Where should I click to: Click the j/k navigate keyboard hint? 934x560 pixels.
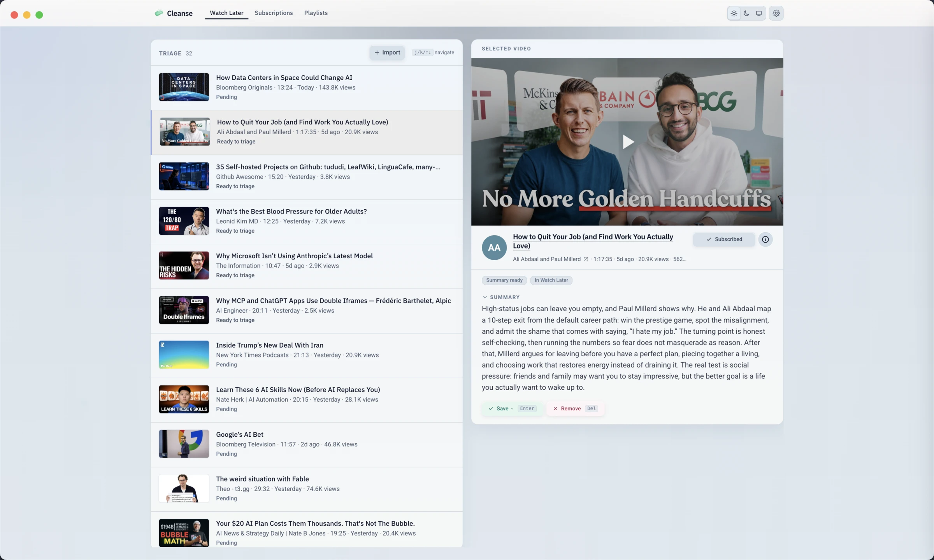tap(433, 52)
